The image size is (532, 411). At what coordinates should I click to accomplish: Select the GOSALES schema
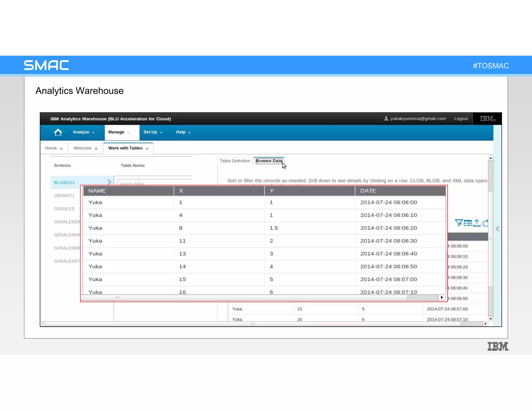(x=64, y=209)
